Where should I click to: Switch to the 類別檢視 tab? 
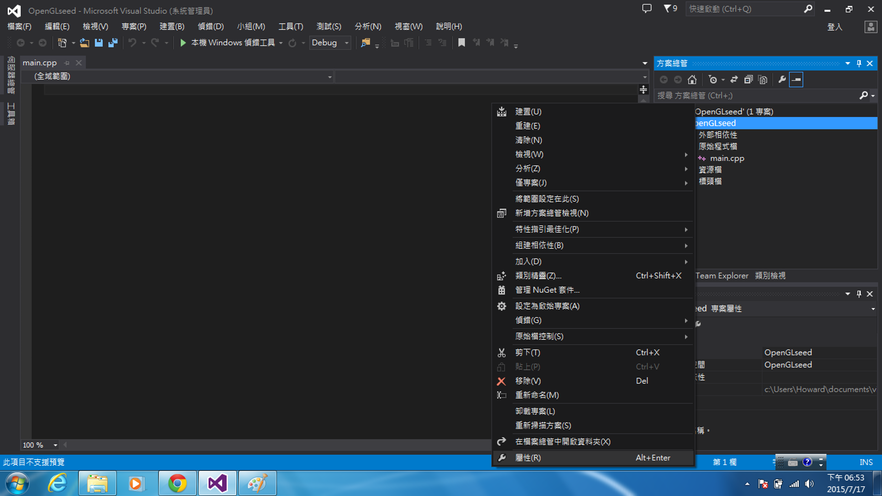tap(770, 276)
